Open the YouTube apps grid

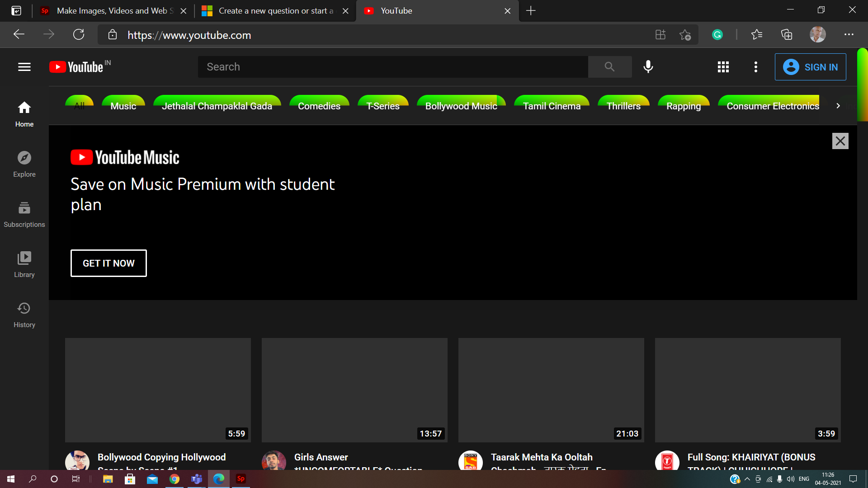[x=723, y=67]
